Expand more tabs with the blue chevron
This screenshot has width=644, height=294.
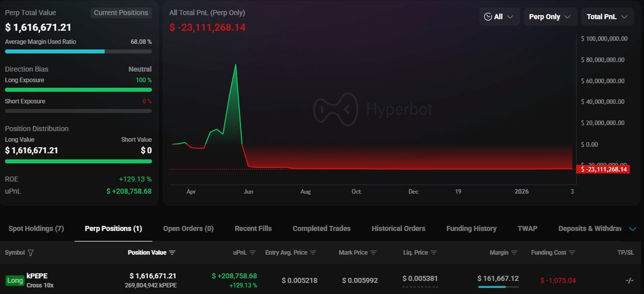tap(633, 229)
